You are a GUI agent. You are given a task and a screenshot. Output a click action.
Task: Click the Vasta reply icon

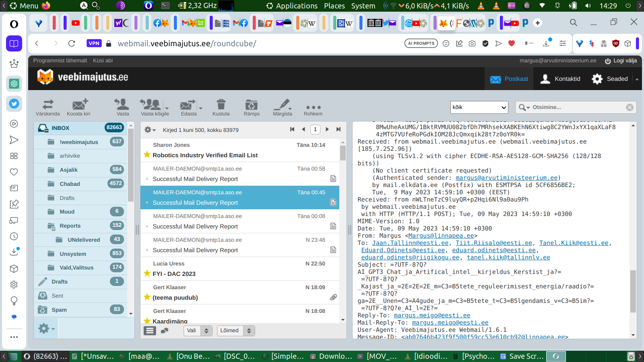tap(122, 105)
